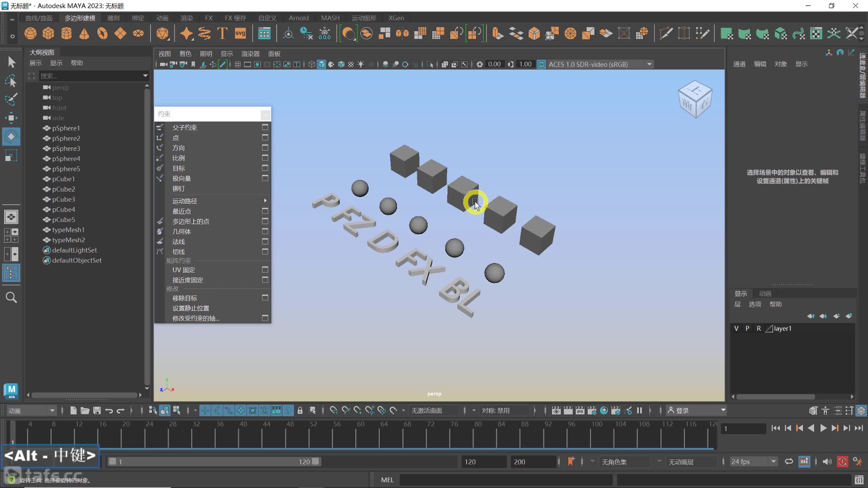
Task: Select typeMesh2 in the outliner
Action: pos(68,240)
